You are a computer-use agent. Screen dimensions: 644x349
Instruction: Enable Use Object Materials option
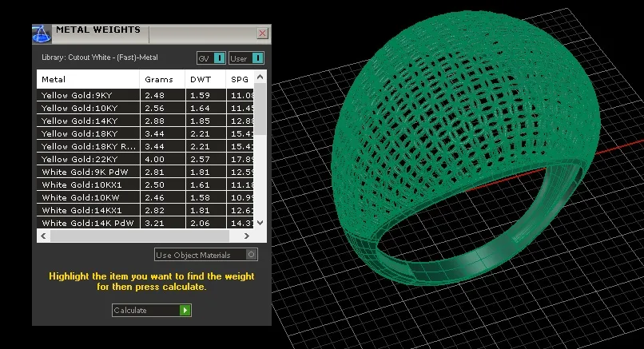tap(206, 255)
